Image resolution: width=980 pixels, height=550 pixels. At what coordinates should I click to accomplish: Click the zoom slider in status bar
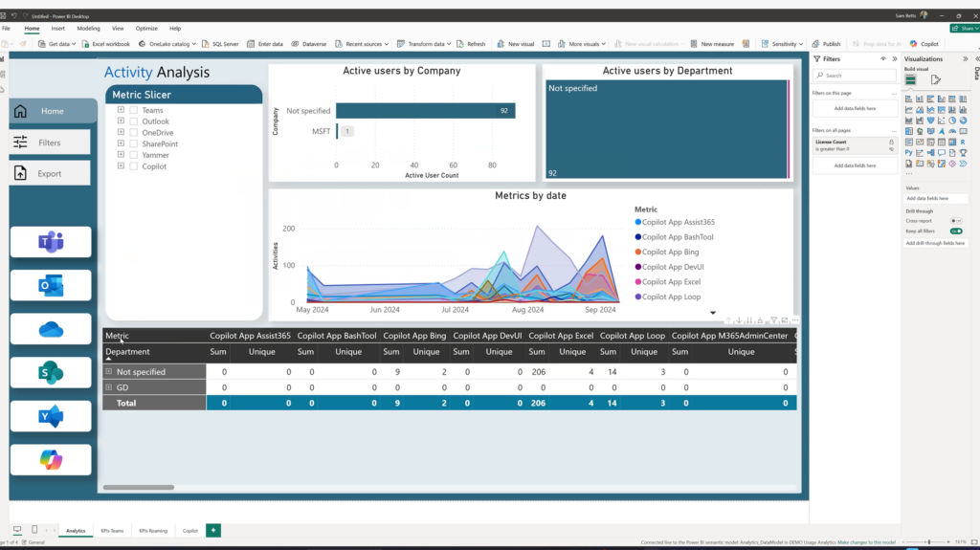tap(928, 542)
